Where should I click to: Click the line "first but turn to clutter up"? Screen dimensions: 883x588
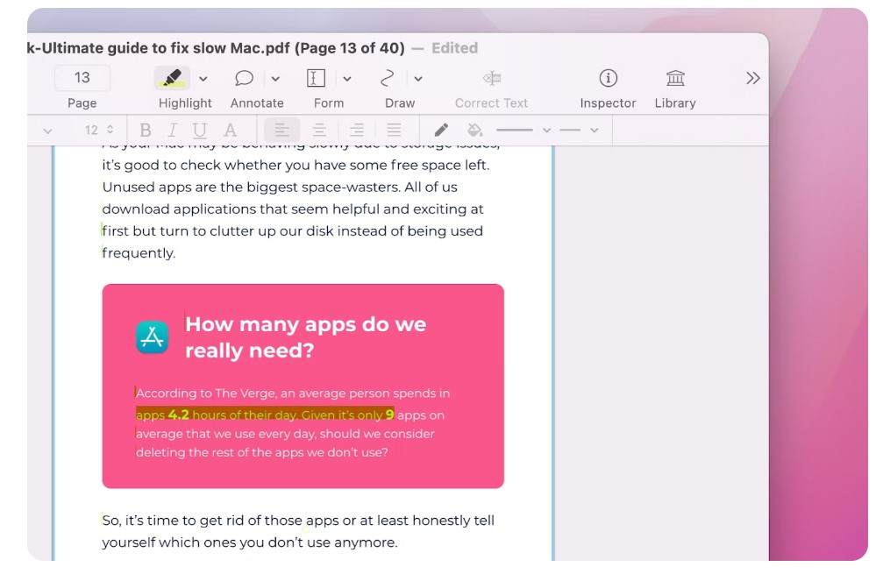click(x=292, y=230)
